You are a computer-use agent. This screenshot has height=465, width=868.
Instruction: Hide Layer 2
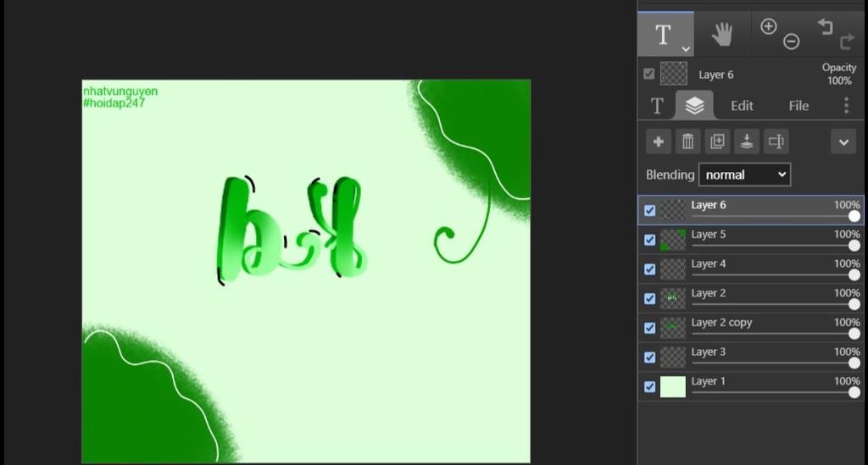650,299
